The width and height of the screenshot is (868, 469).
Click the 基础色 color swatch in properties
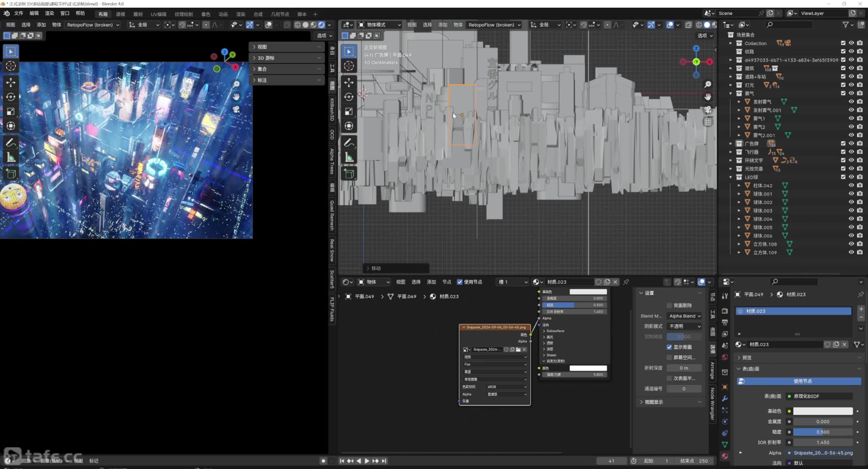coord(823,411)
